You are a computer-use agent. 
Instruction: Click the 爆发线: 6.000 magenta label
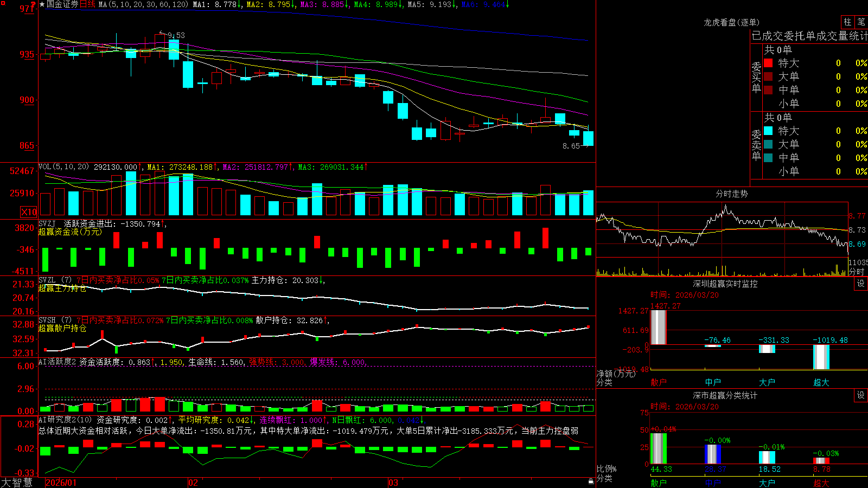pos(338,362)
